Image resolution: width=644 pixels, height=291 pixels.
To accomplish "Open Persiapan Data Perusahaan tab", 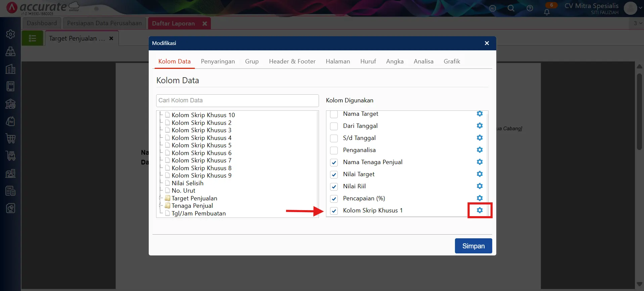I will (104, 23).
